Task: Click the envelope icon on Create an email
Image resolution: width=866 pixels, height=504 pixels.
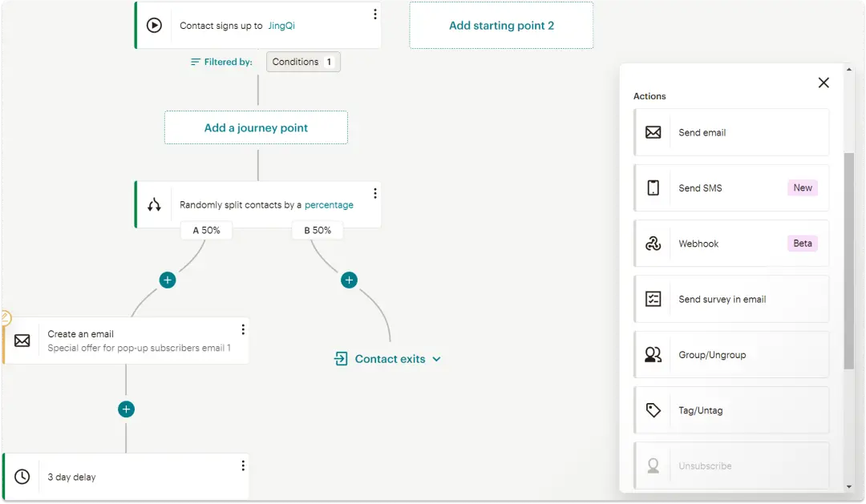Action: pos(22,341)
